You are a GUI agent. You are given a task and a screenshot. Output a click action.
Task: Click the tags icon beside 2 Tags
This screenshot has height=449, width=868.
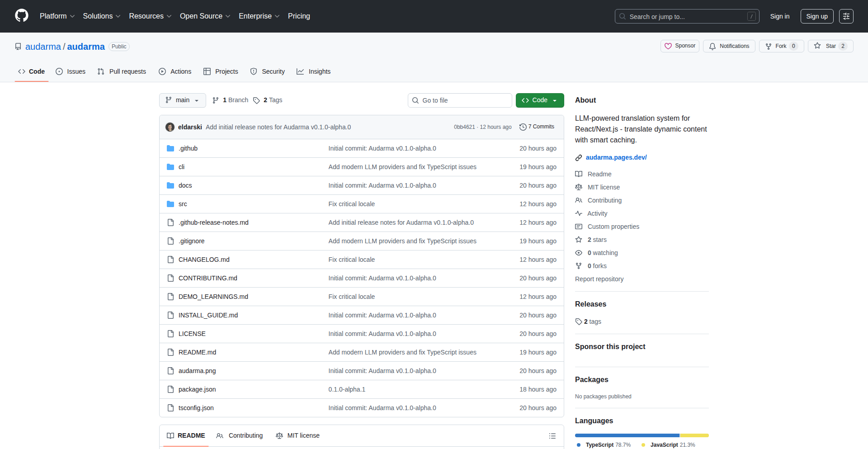click(x=256, y=100)
